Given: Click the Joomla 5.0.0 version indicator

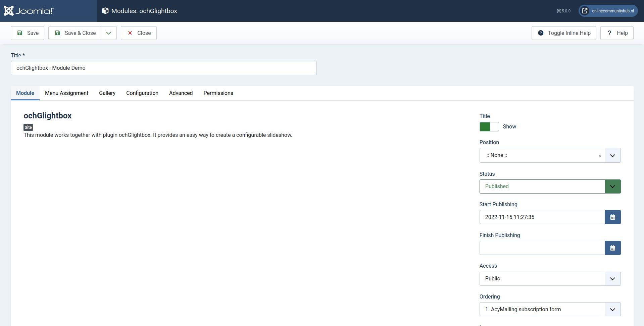Looking at the screenshot, I should point(564,11).
